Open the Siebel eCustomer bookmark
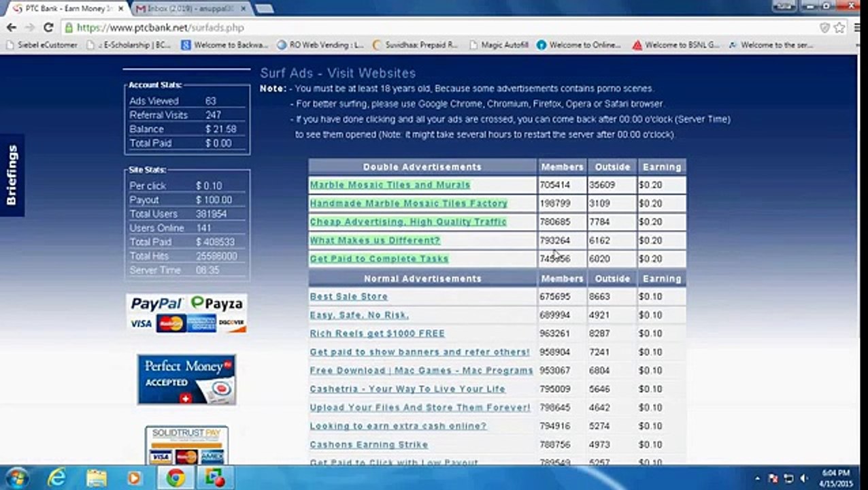Viewport: 868px width, 490px height. pyautogui.click(x=41, y=45)
